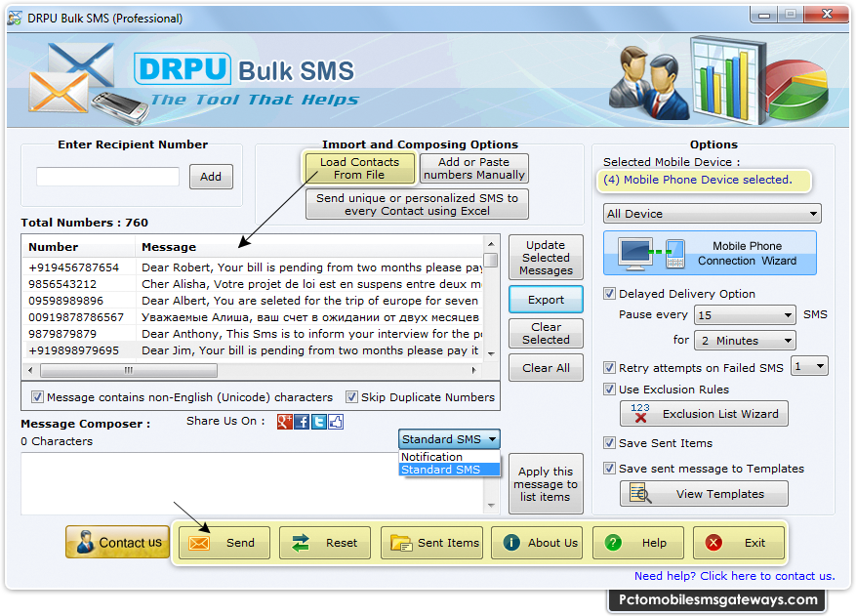The height and width of the screenshot is (616, 856).
Task: Open retry attempts count dropdown
Action: [x=809, y=366]
